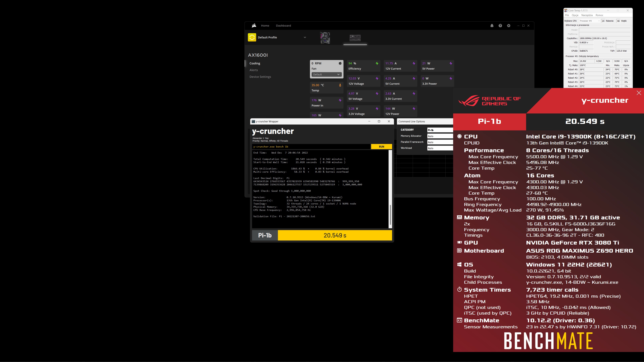Open the Procesor #0 CPU selector dropdown
Image resolution: width=644 pixels, height=362 pixels.
[x=590, y=21]
